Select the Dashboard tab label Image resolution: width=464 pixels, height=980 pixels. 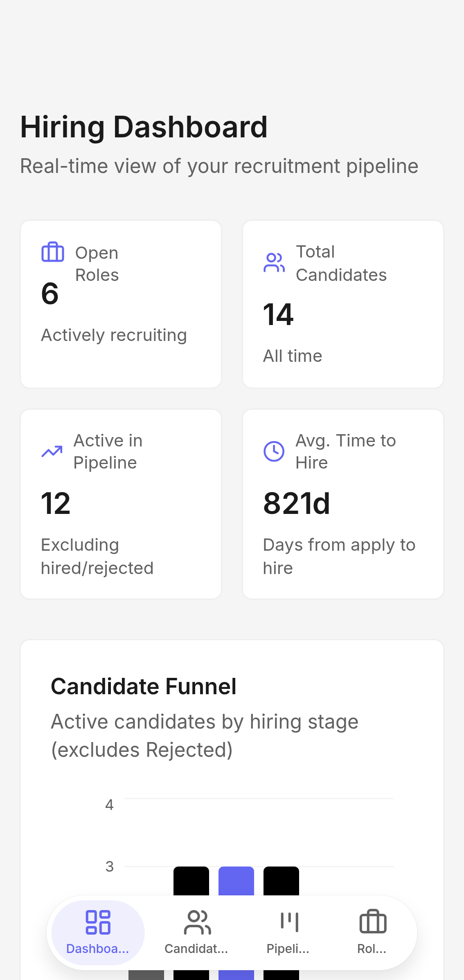click(98, 949)
